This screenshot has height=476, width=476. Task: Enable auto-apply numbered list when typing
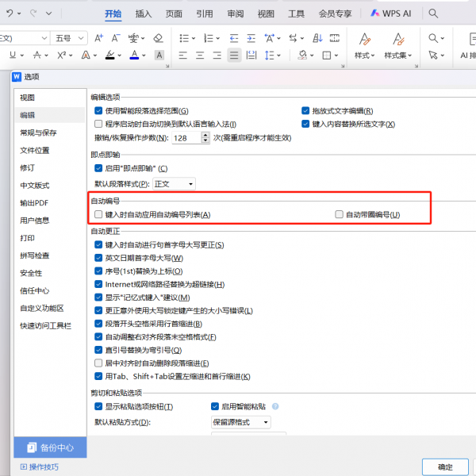pos(98,215)
